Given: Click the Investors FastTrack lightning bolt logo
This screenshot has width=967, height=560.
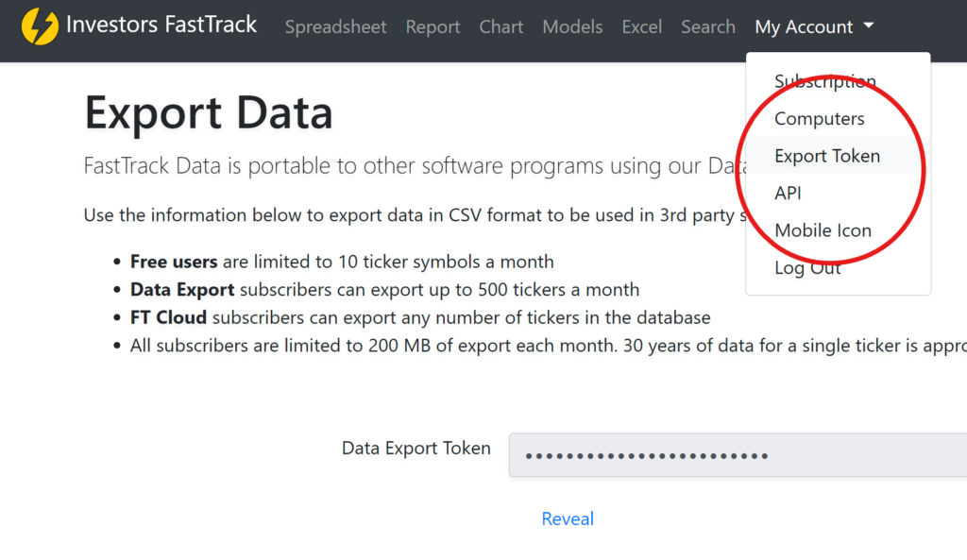Looking at the screenshot, I should [x=39, y=26].
